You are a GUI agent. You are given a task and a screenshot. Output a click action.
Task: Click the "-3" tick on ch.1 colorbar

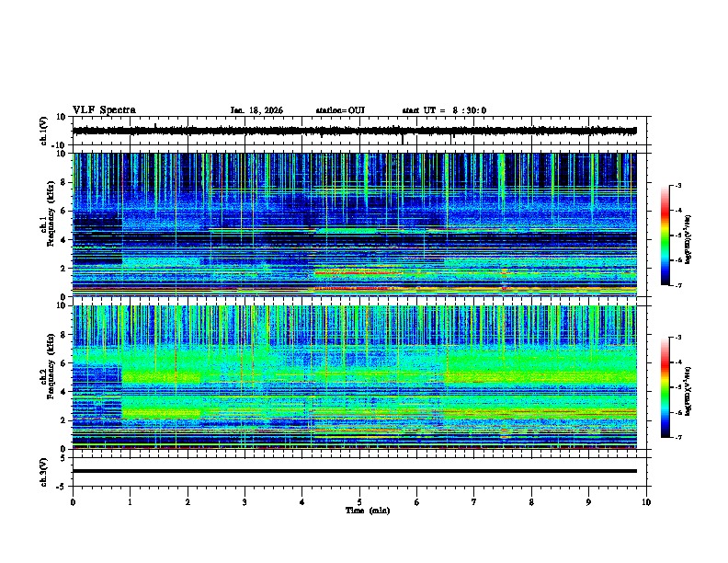click(677, 186)
